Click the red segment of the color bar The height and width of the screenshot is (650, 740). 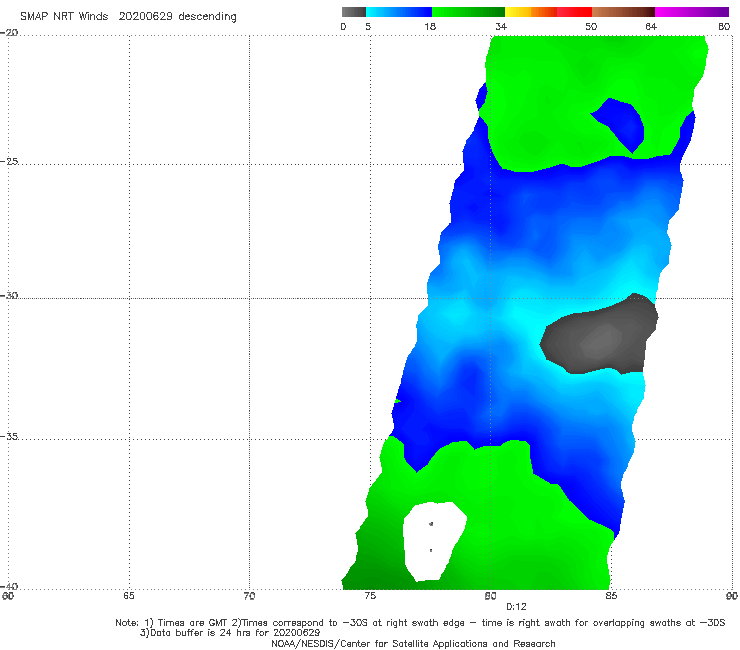[x=574, y=12]
